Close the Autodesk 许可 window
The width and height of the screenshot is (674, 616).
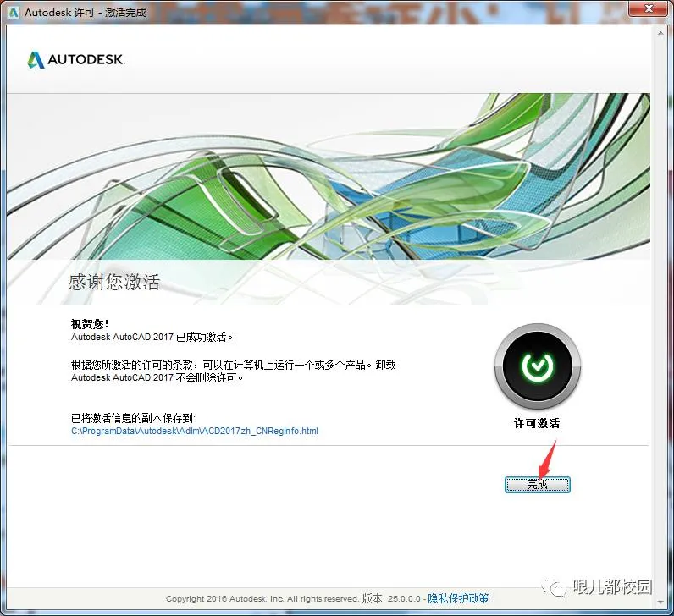pos(649,8)
